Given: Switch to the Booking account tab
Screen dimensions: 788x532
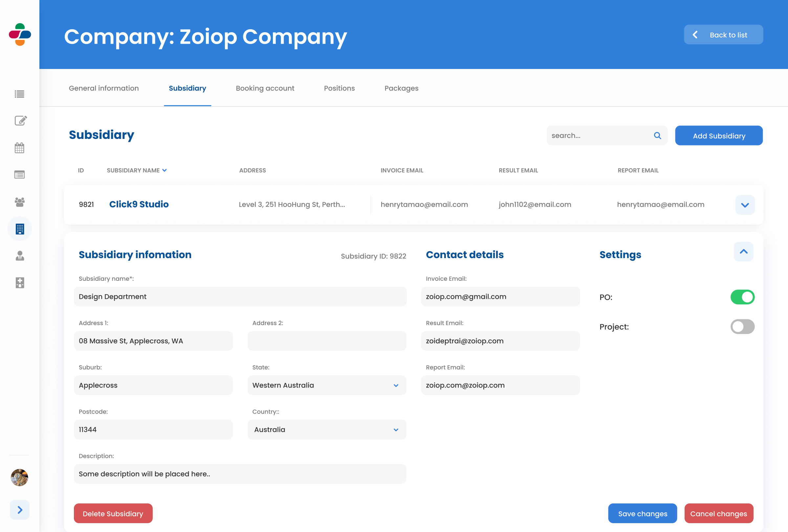Looking at the screenshot, I should 265,88.
